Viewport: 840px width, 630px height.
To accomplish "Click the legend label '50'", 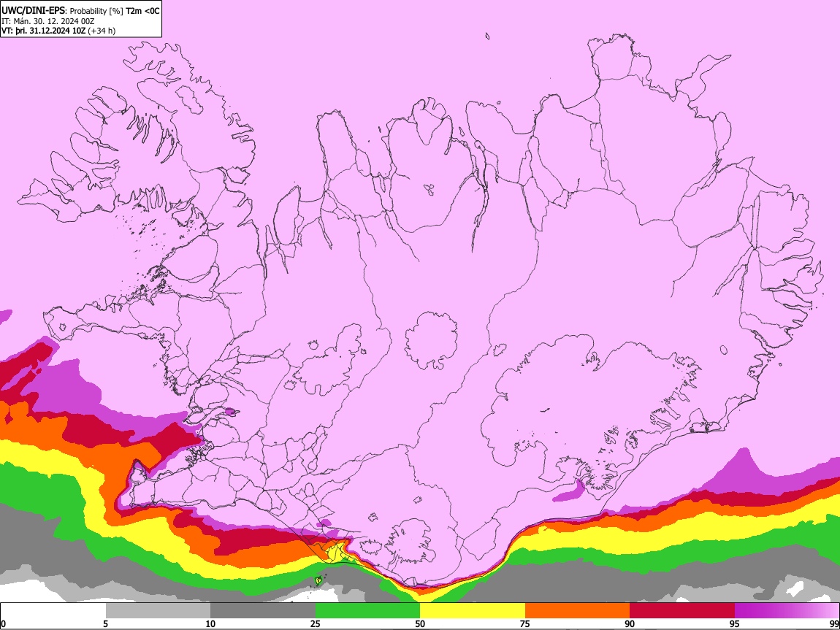I will [x=420, y=624].
